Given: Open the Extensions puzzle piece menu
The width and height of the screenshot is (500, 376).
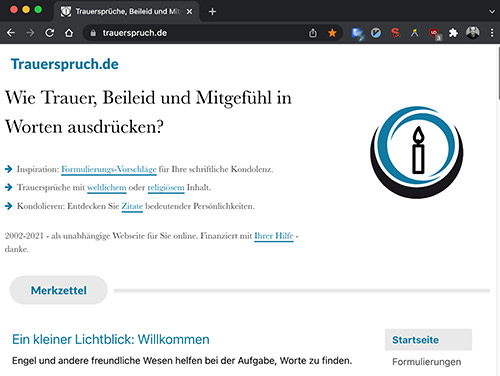Looking at the screenshot, I should 453,33.
